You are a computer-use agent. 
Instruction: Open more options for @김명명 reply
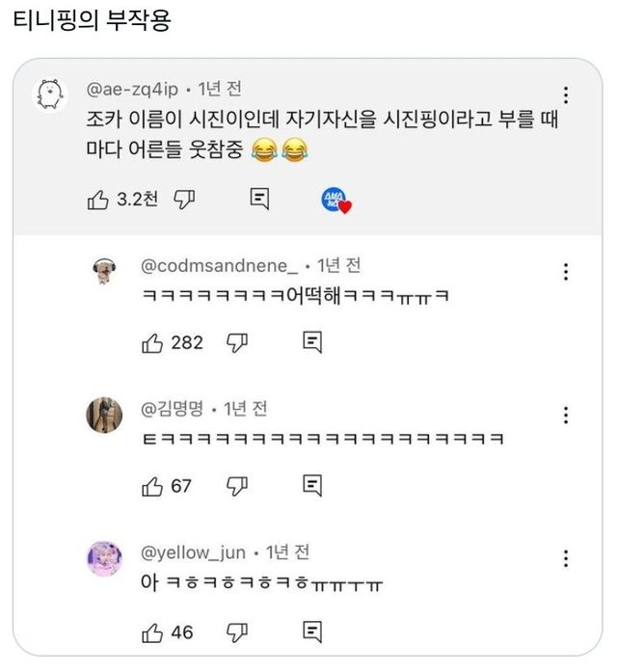click(566, 416)
